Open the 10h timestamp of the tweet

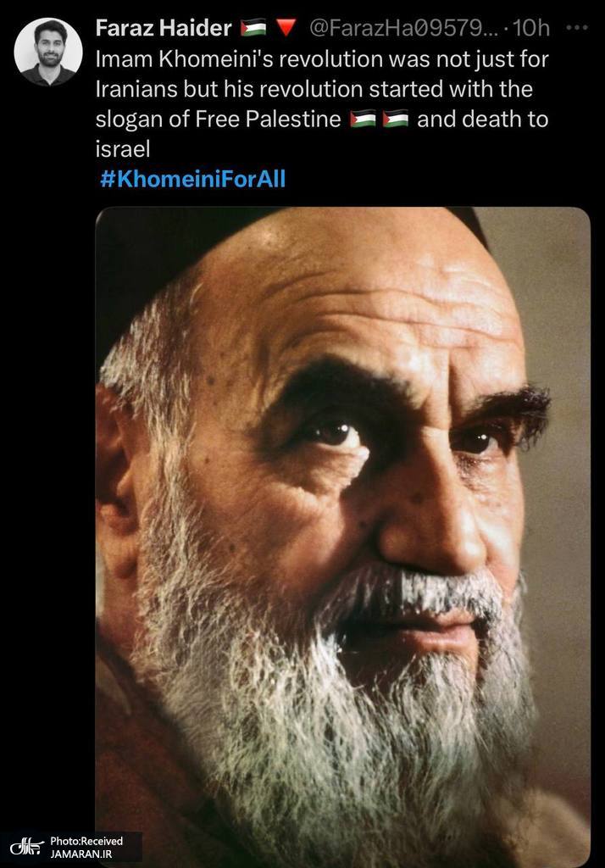click(530, 28)
